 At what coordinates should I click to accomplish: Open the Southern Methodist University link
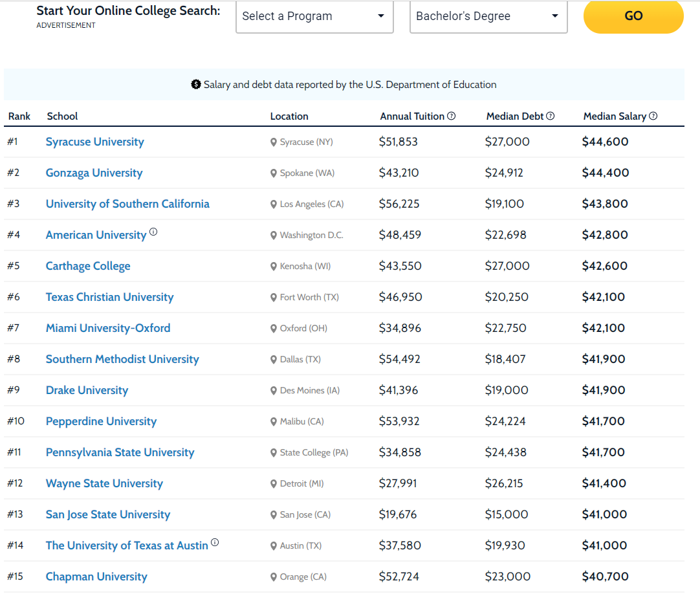tap(122, 359)
